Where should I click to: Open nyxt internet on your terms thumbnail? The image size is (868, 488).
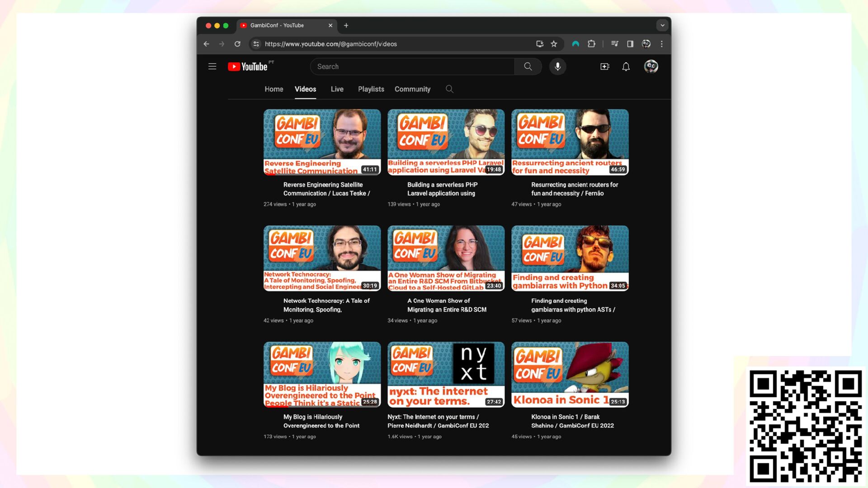(446, 374)
